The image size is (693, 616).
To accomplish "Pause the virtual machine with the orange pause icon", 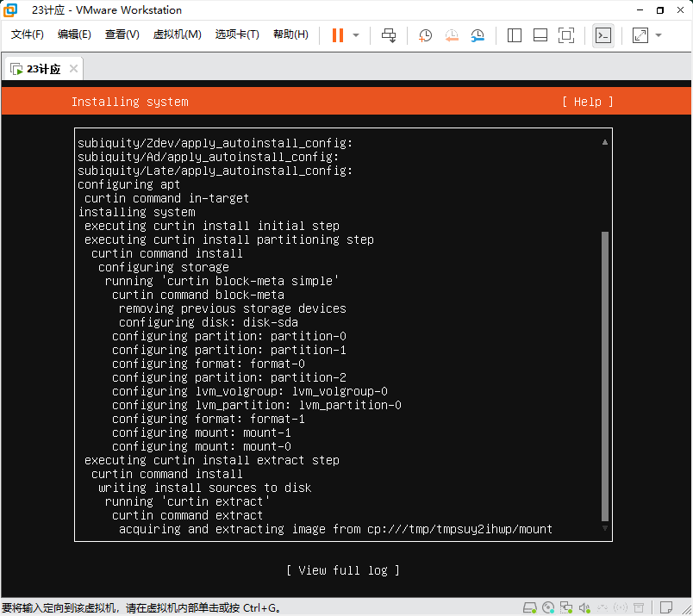I will click(x=338, y=35).
